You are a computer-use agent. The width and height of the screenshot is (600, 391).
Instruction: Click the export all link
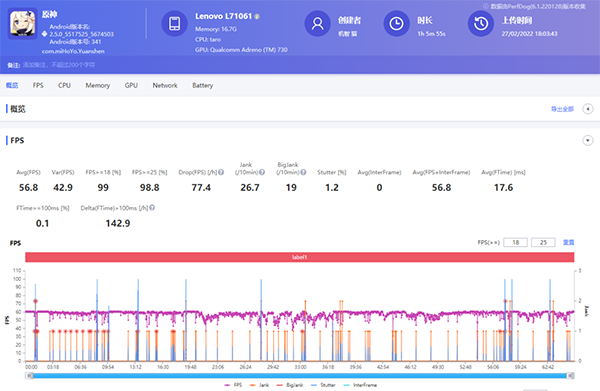pos(562,109)
